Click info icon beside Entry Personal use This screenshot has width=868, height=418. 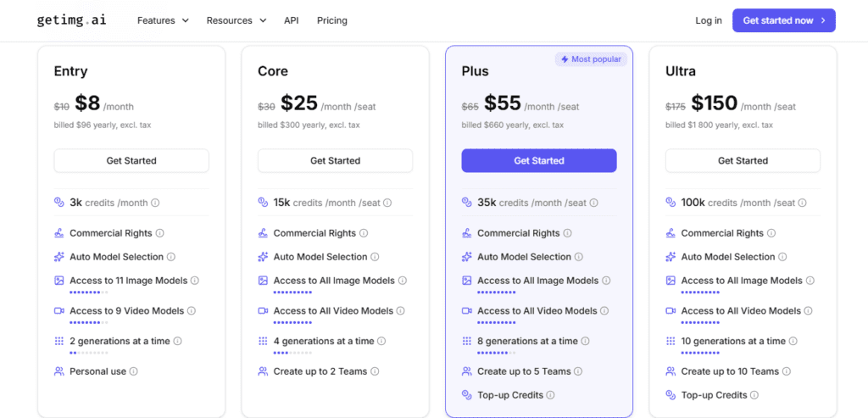(134, 371)
